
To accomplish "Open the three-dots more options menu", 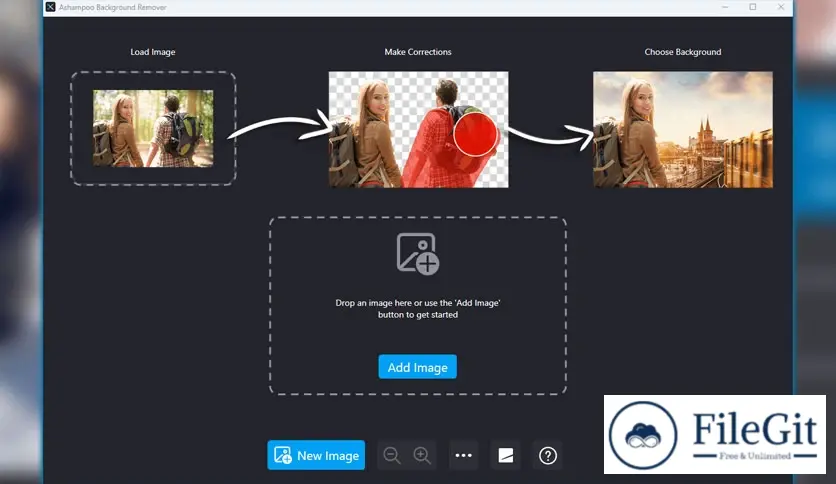I will [463, 455].
